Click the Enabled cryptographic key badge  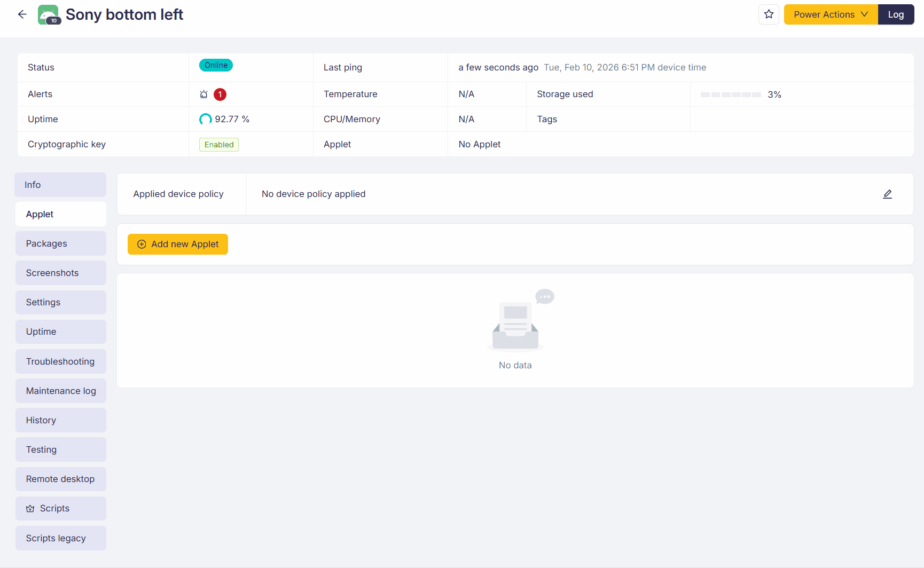[219, 145]
